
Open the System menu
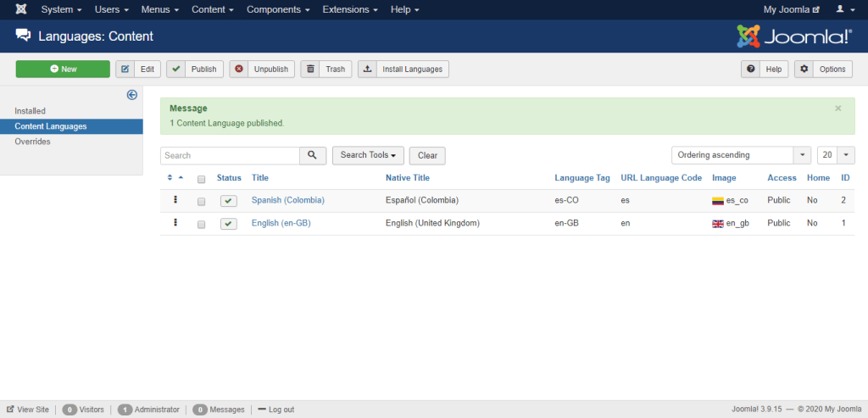62,9
